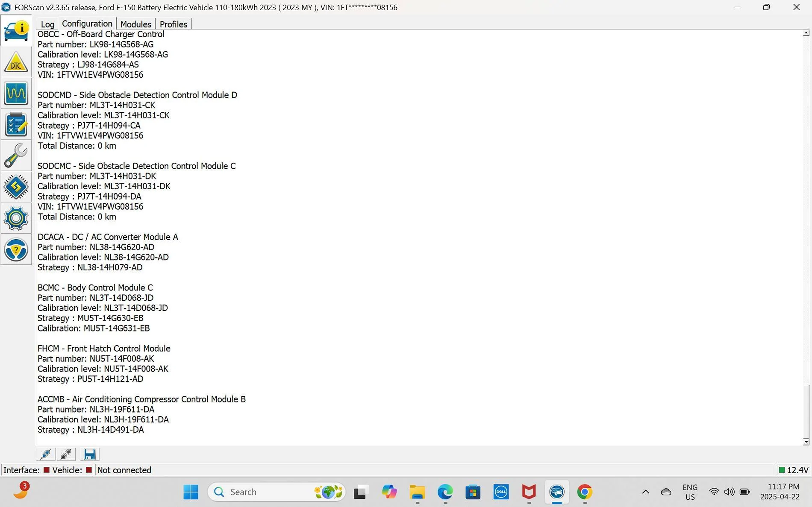Screen dimensions: 812x507
Task: Open the steering wheel Help section
Action: [x=16, y=249]
